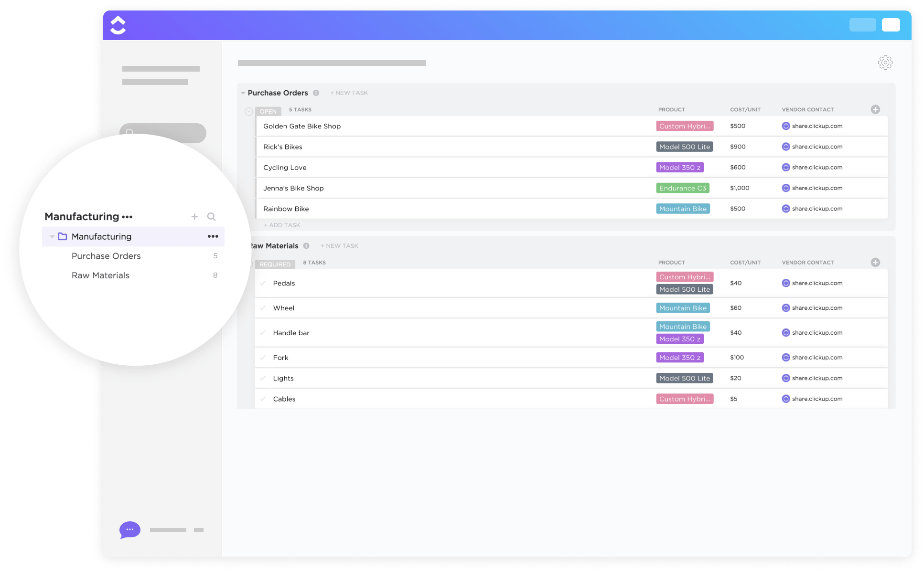Click the ClickUp logo icon

tap(118, 25)
